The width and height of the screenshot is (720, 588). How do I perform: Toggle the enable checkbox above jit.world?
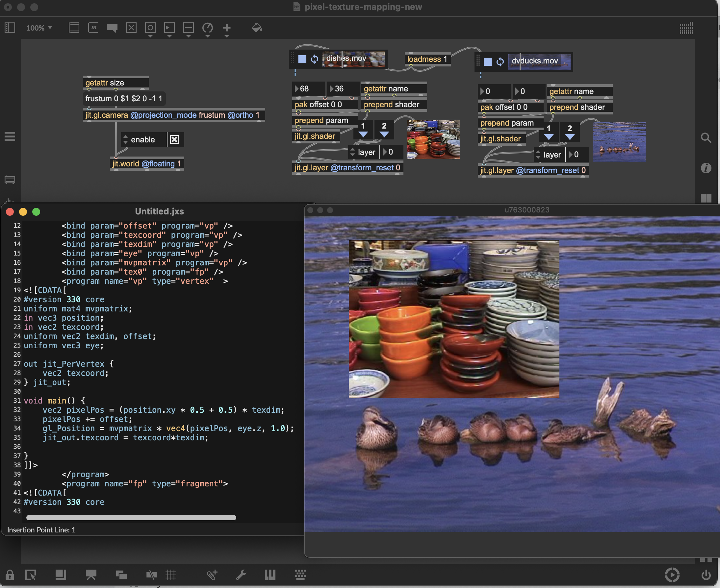click(x=174, y=139)
